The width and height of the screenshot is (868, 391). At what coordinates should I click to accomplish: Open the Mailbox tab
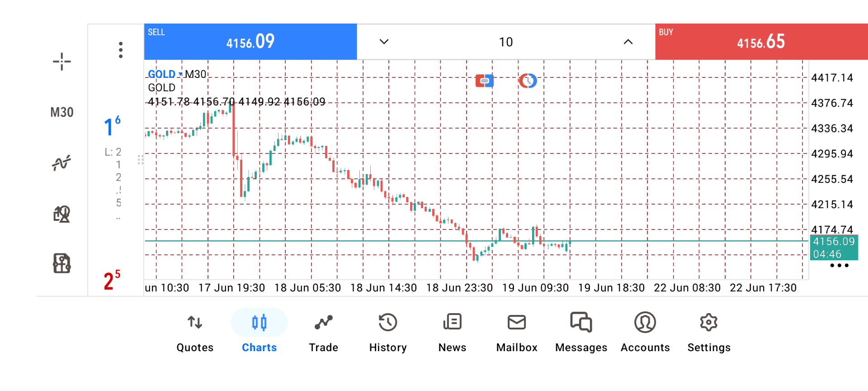[517, 334]
